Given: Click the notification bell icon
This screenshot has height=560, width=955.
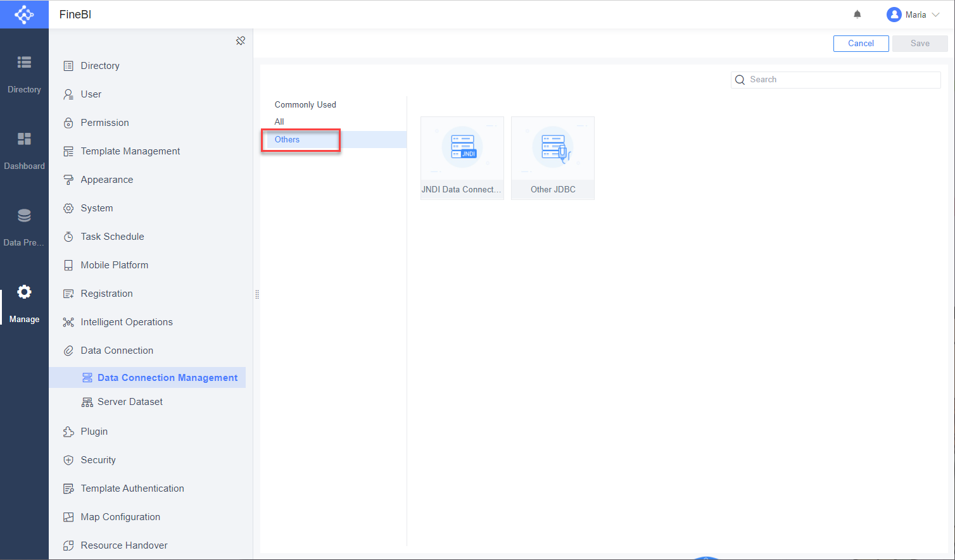Looking at the screenshot, I should (x=857, y=14).
